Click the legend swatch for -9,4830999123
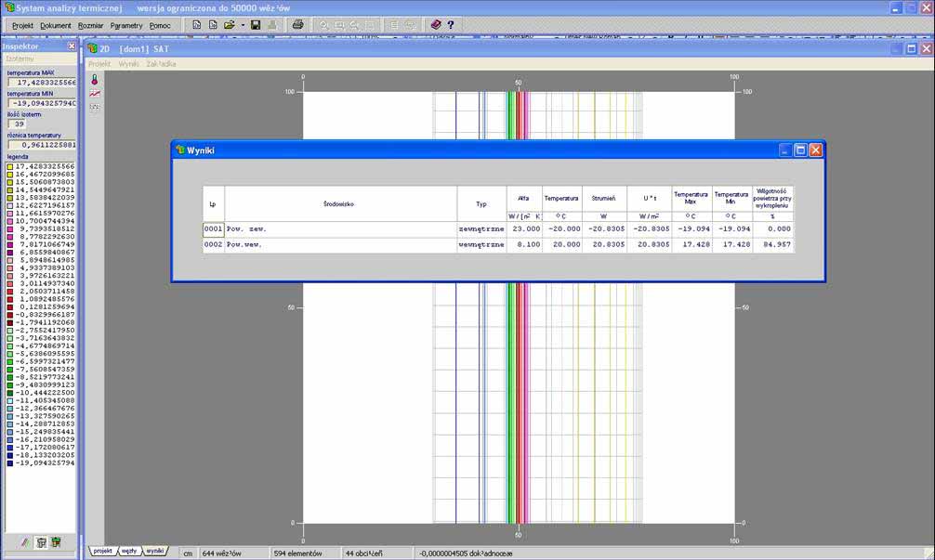The height and width of the screenshot is (560, 935). [9, 384]
